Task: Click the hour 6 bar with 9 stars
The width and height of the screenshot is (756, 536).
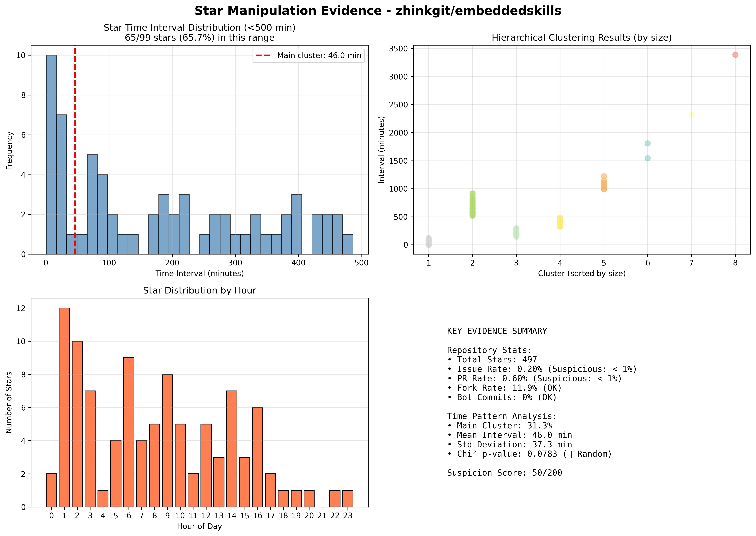Action: click(129, 432)
